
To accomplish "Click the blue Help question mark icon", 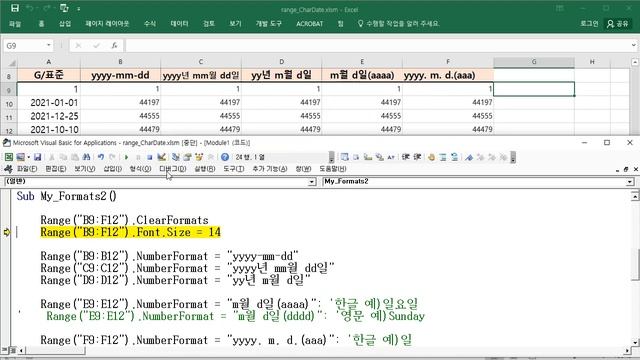I will point(225,157).
